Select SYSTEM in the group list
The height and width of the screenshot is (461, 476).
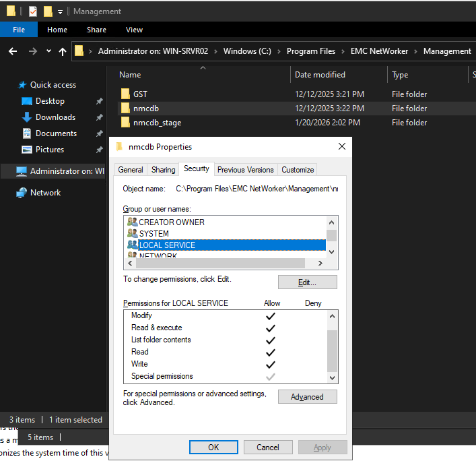[x=154, y=234]
